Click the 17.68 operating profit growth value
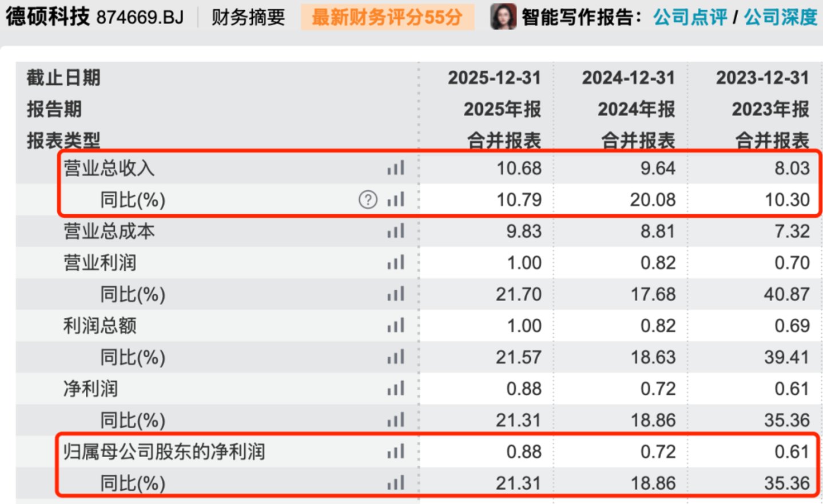This screenshot has width=823, height=504. pyautogui.click(x=653, y=294)
